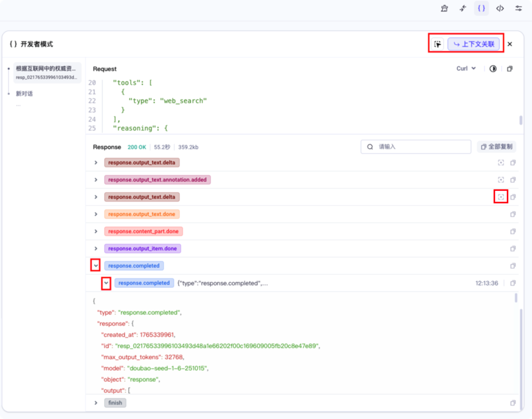Select the 新对话 conversation in sidebar
The image size is (532, 419).
tap(25, 94)
